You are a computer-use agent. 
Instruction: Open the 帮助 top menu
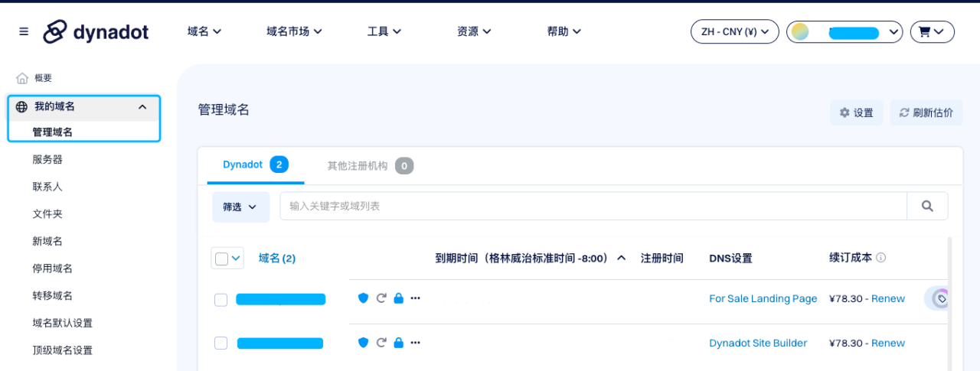click(564, 31)
